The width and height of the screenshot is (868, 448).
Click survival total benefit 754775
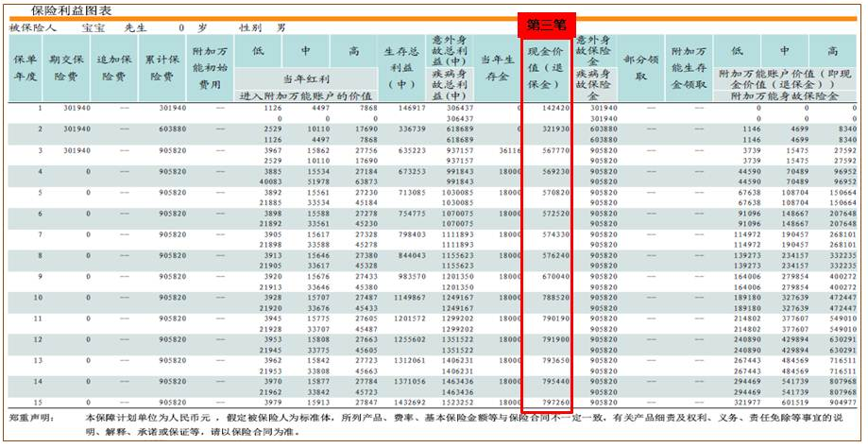(411, 214)
